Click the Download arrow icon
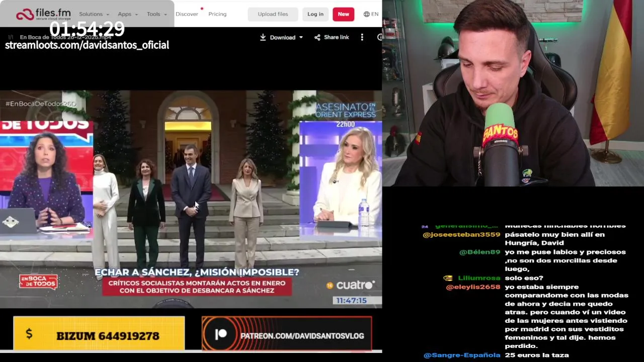644x362 pixels. [x=263, y=37]
